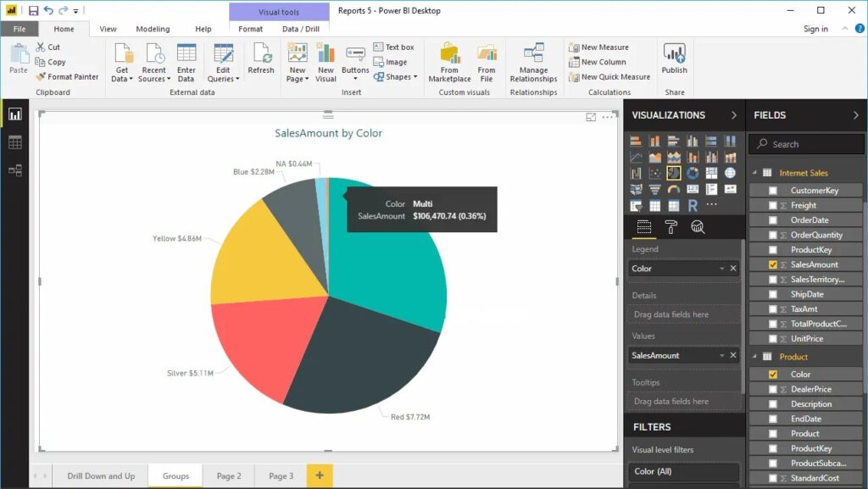
Task: Collapse the Internet Sales table
Action: point(754,173)
